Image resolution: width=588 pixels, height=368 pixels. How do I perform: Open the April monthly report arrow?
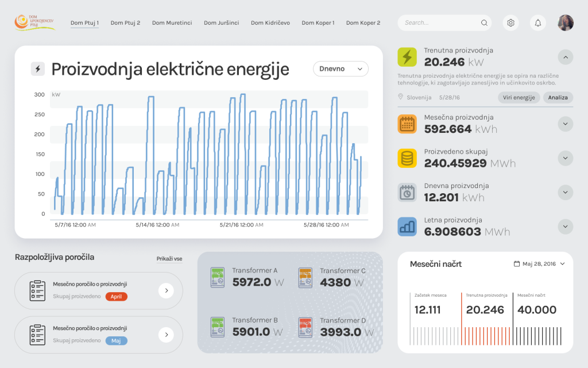[166, 291]
